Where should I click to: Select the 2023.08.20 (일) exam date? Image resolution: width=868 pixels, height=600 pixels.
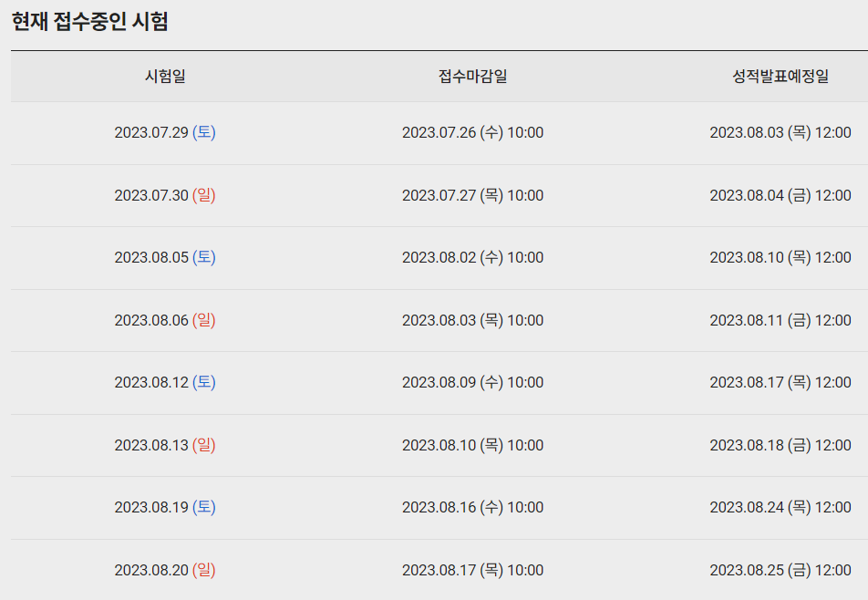pos(165,570)
